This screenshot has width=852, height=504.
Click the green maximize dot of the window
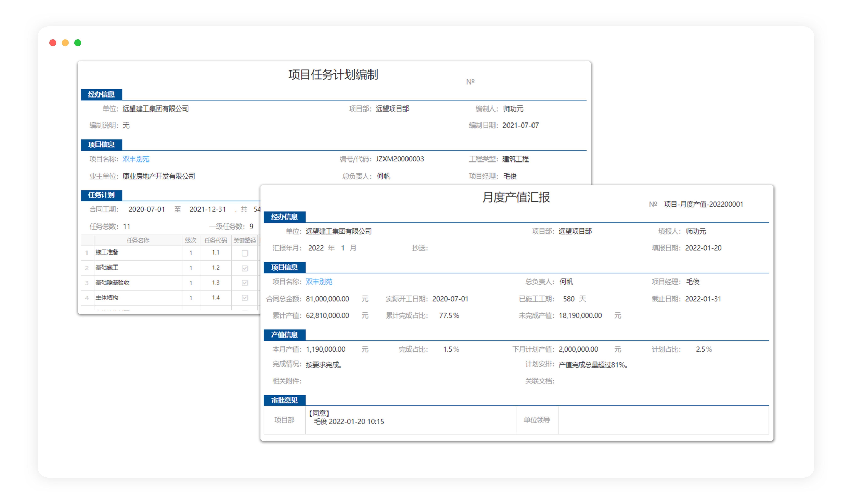pyautogui.click(x=78, y=43)
